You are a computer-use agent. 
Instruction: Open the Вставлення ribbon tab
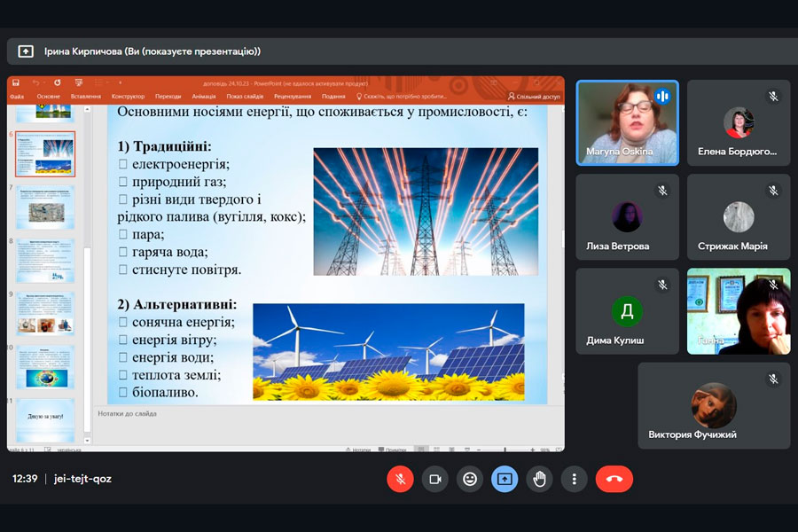(86, 97)
